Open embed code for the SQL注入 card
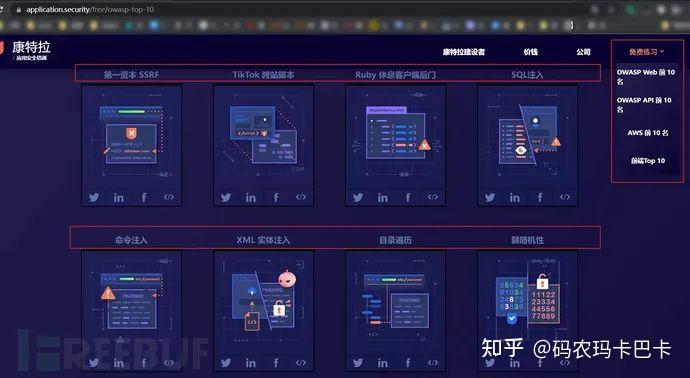The image size is (690, 378). [565, 197]
